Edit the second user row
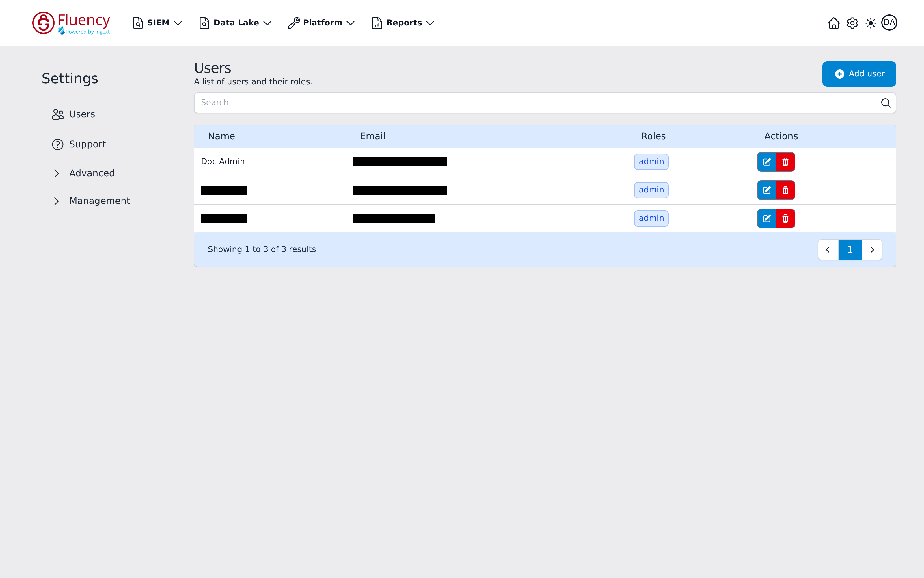The image size is (924, 578). [767, 190]
